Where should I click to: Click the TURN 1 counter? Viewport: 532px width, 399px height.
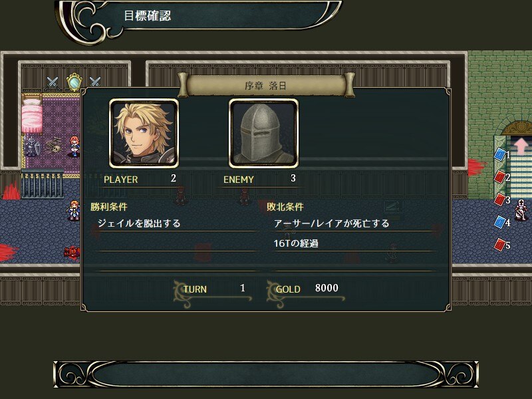213,290
